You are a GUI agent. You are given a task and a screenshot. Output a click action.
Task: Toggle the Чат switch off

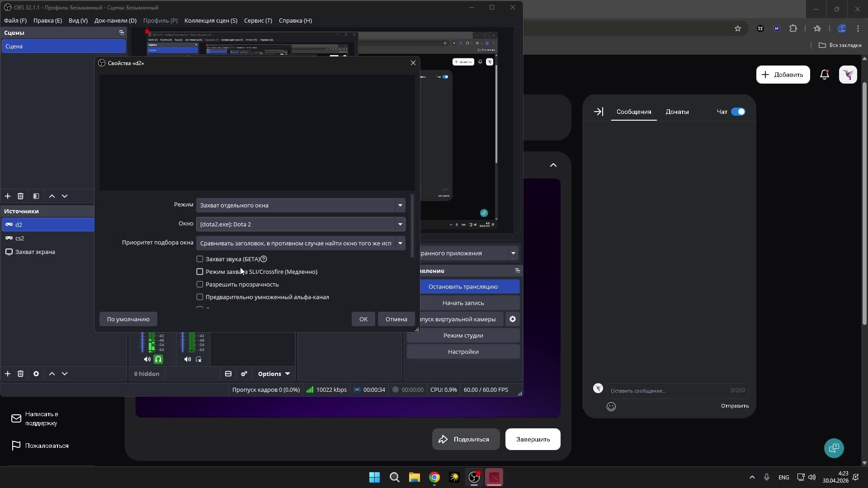click(738, 112)
